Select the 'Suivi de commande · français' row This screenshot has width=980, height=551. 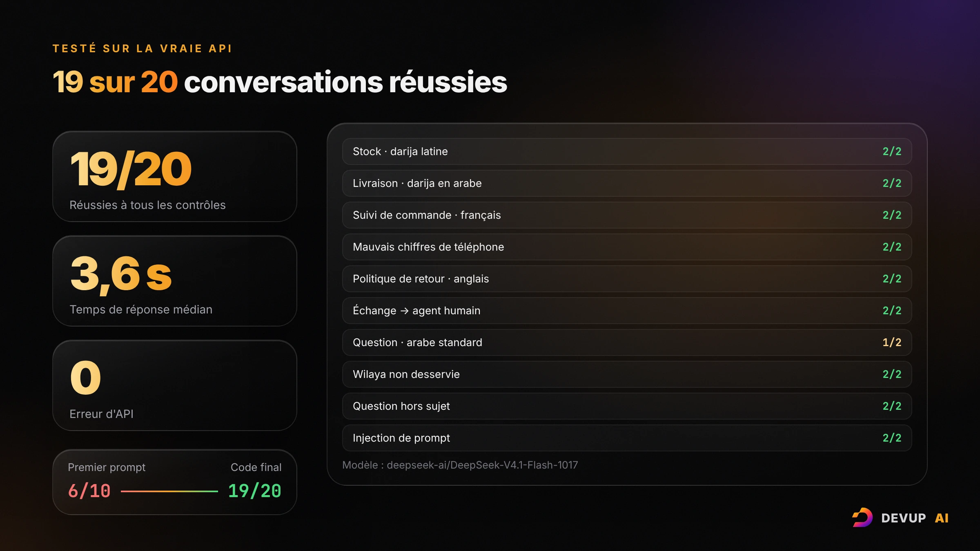[x=627, y=215]
